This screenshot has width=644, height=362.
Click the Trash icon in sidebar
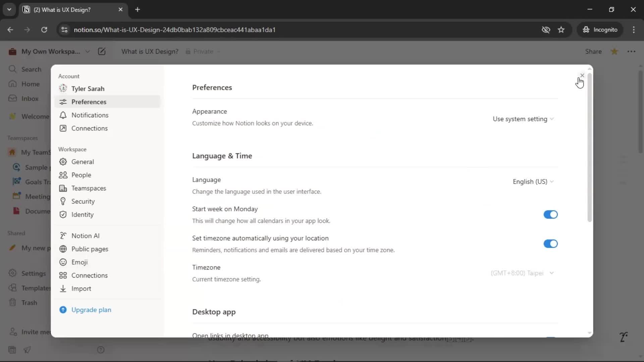click(12, 302)
